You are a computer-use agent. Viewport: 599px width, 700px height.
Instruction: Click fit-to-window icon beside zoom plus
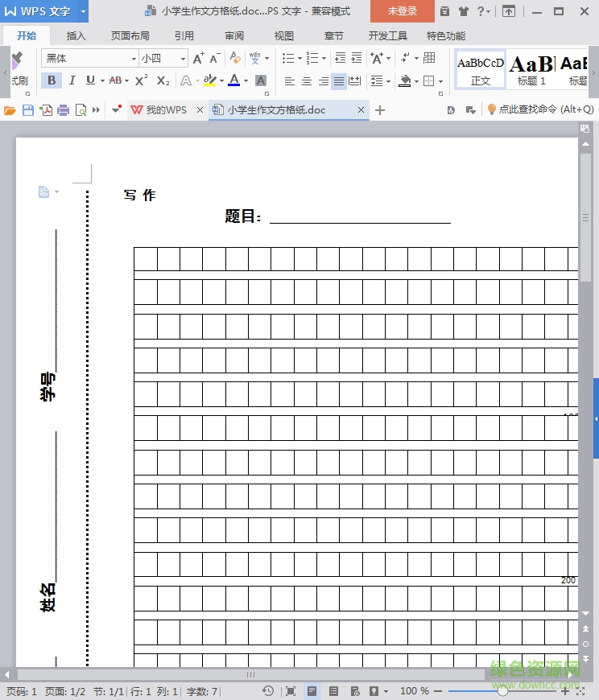point(580,691)
